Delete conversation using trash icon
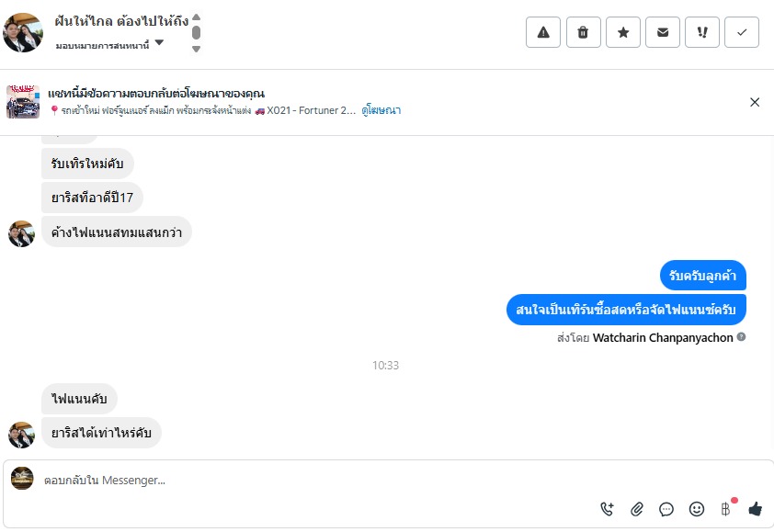The height and width of the screenshot is (532, 774). point(583,32)
